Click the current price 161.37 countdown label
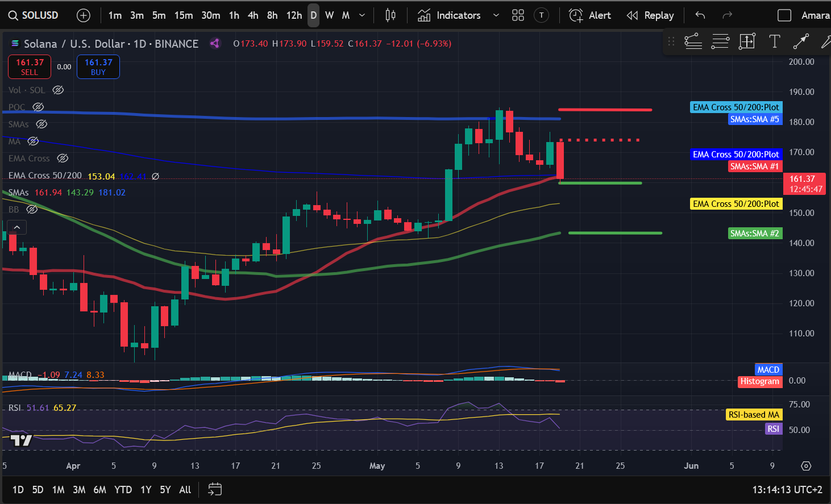 (x=805, y=184)
